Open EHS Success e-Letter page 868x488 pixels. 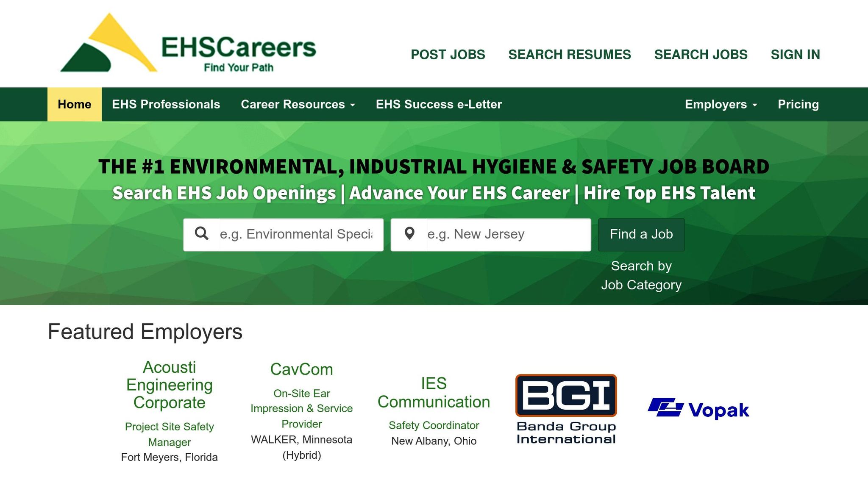439,104
